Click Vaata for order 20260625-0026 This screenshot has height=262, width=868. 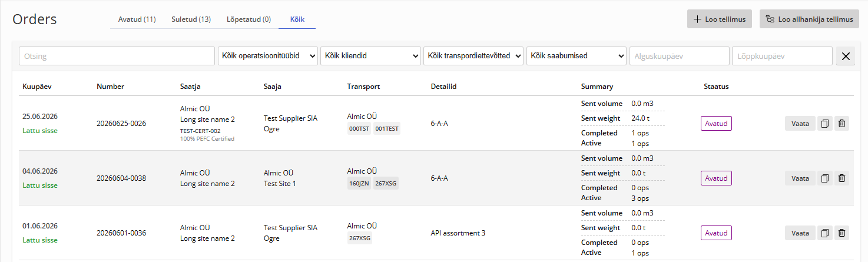pyautogui.click(x=800, y=124)
